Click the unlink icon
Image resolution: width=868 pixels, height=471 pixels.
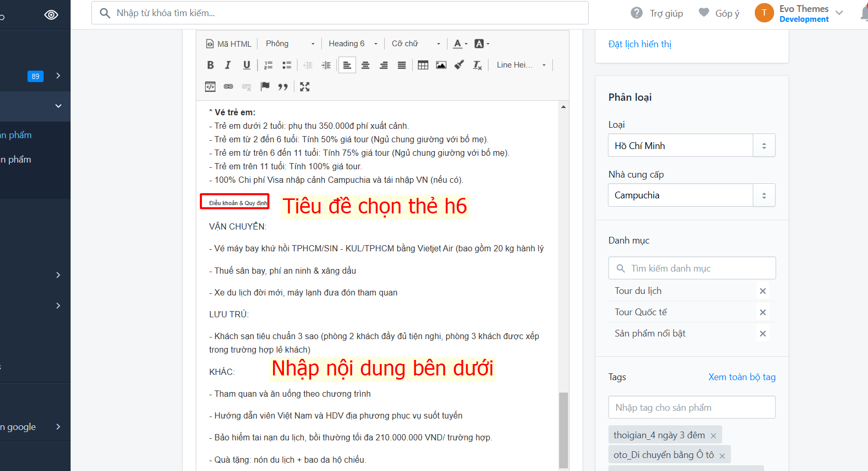(247, 87)
